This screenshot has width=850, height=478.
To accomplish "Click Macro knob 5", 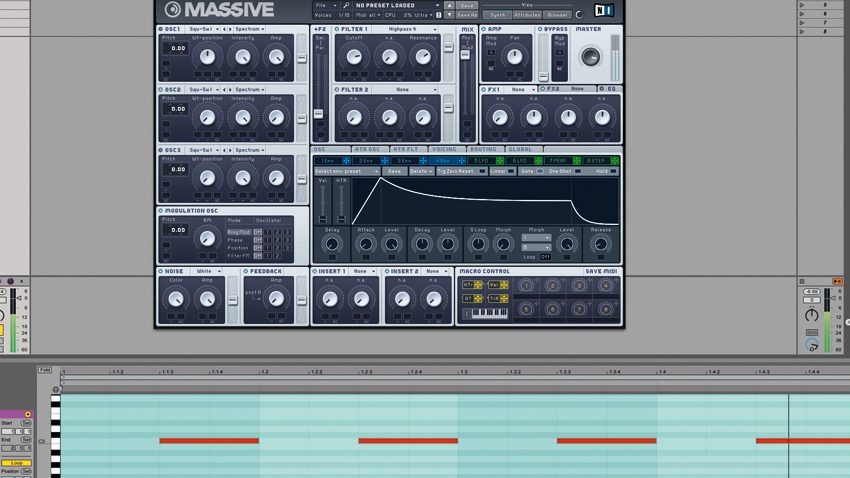I will (525, 309).
